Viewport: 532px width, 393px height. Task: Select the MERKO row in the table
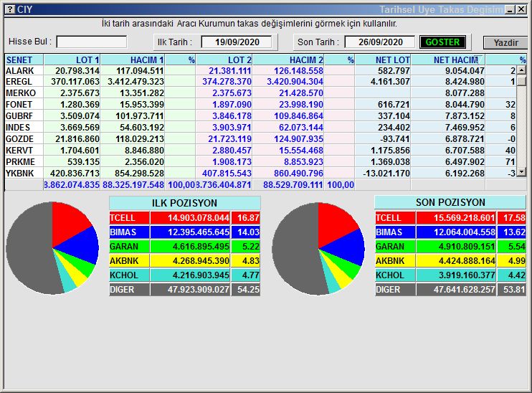pos(260,93)
